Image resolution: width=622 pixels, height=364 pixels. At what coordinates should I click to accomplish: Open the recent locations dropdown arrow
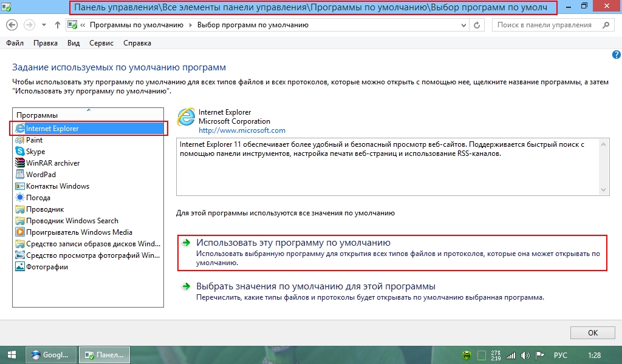click(x=44, y=25)
